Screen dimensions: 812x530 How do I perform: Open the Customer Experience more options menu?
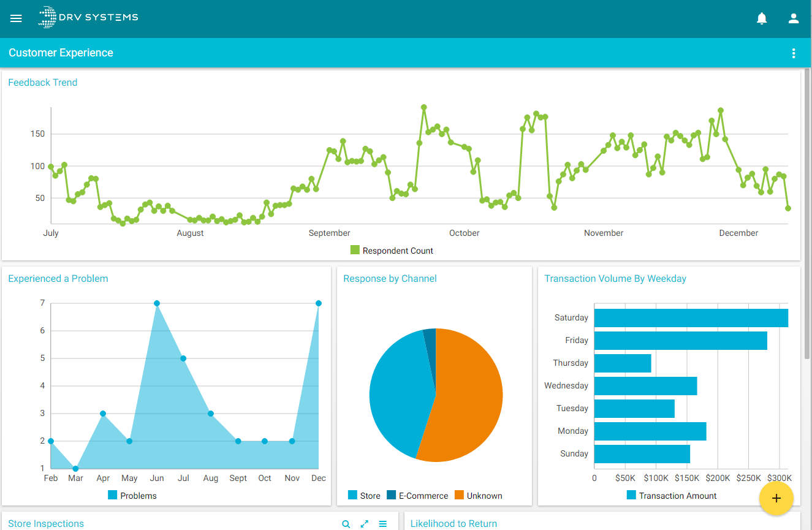pyautogui.click(x=794, y=53)
